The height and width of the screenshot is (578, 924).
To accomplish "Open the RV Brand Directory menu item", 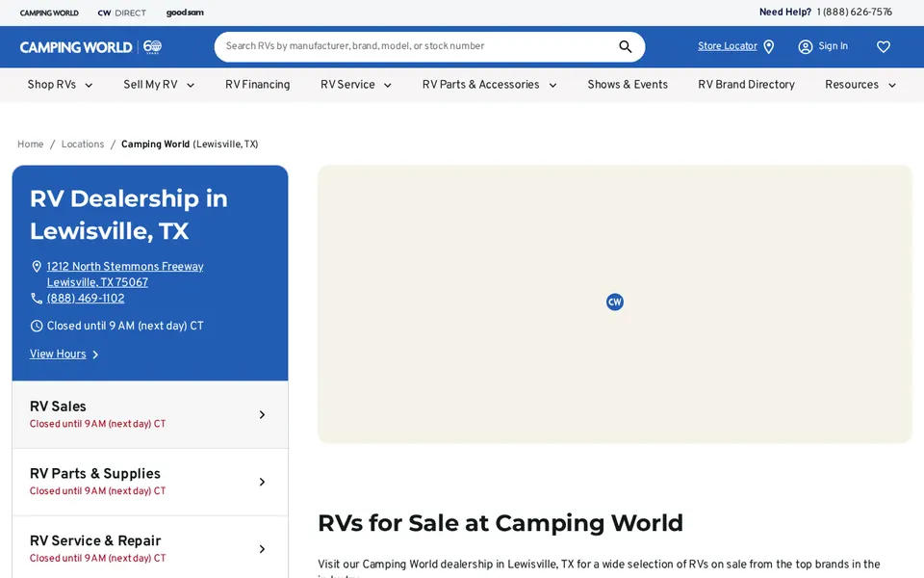I will [x=746, y=85].
